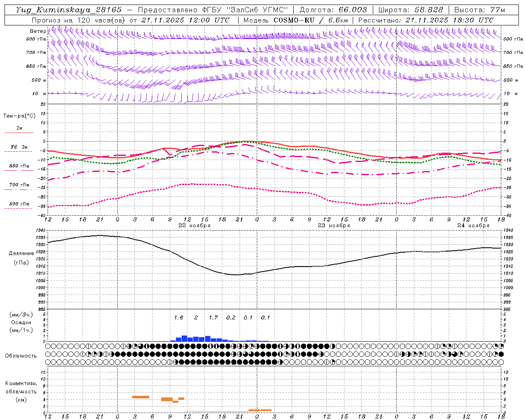Image resolution: width=525 pixels, height=420 pixels.
Task: Select the date label 22 ноября
Action: [194, 226]
